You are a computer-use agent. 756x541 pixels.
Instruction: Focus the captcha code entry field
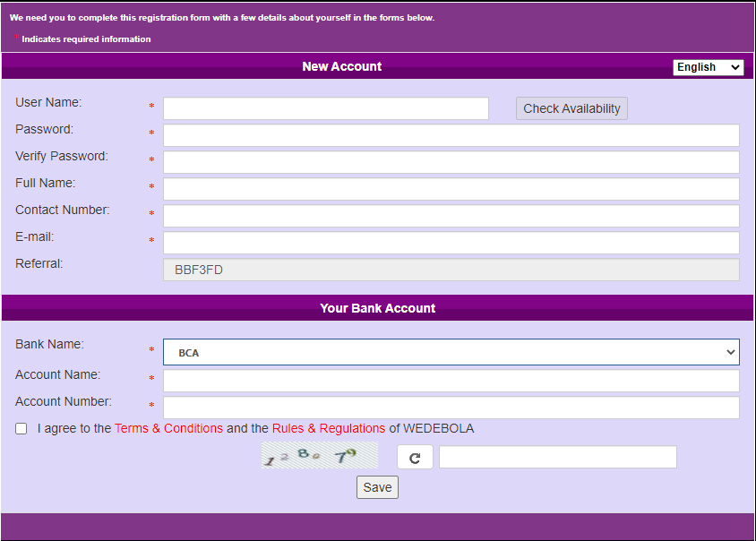click(x=557, y=458)
